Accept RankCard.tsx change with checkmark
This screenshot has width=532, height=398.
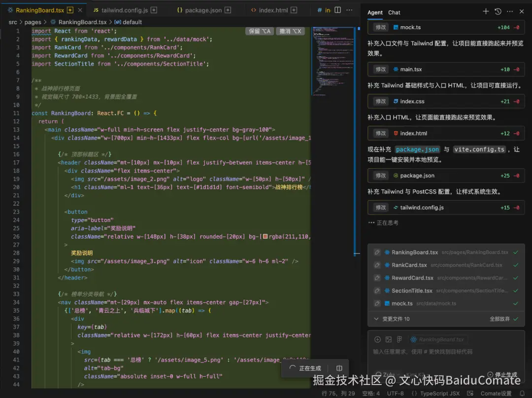[x=516, y=265]
